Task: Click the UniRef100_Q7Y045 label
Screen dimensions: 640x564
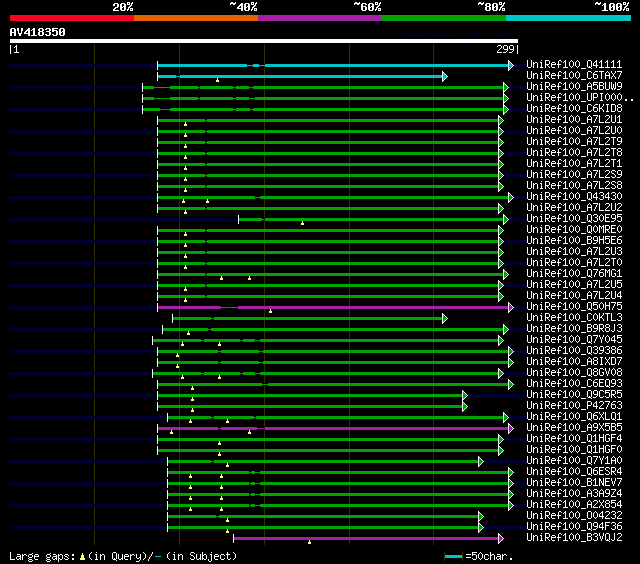Action: (574, 340)
